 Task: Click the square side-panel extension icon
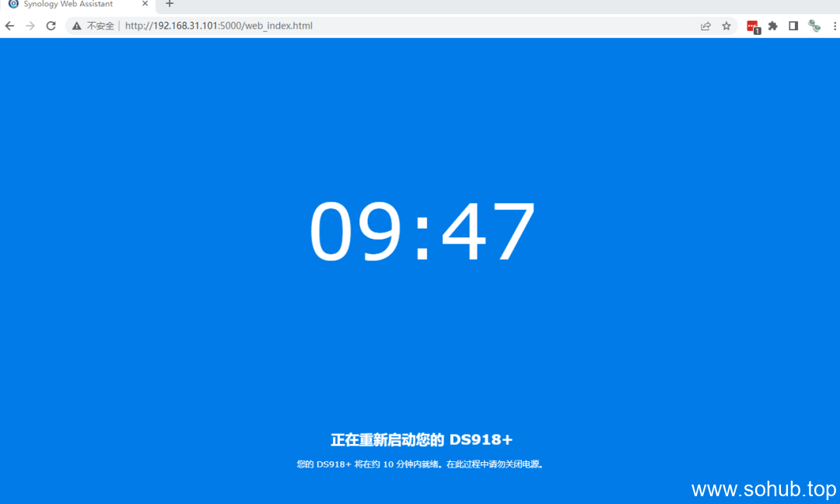tap(793, 25)
